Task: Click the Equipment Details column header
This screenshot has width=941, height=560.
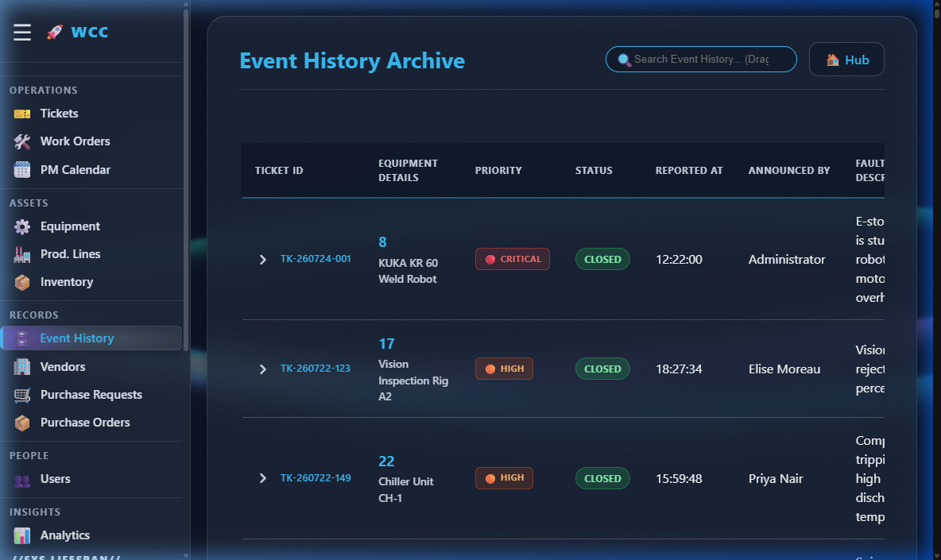Action: [x=408, y=171]
